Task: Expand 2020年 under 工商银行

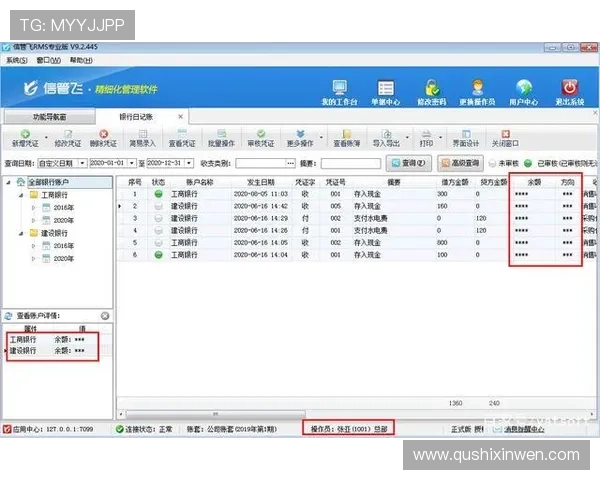Action: point(33,220)
